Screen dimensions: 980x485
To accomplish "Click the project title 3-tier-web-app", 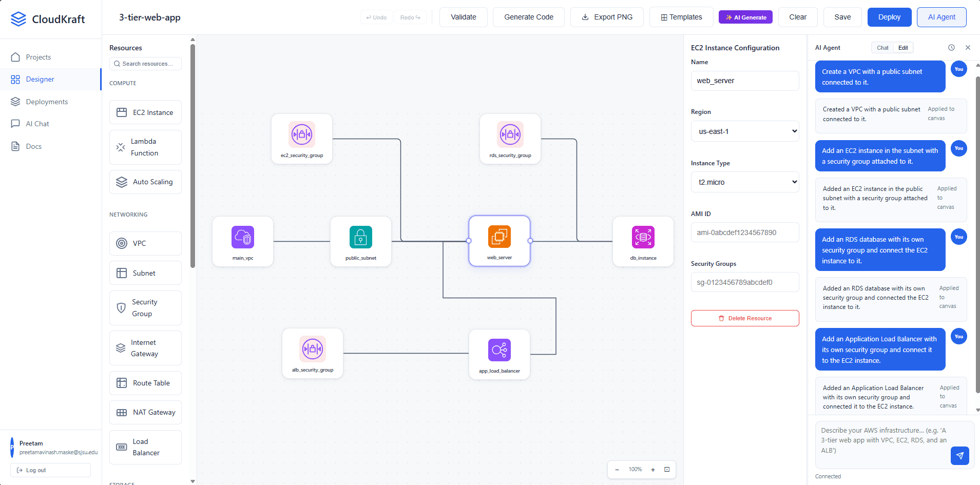I will [150, 17].
